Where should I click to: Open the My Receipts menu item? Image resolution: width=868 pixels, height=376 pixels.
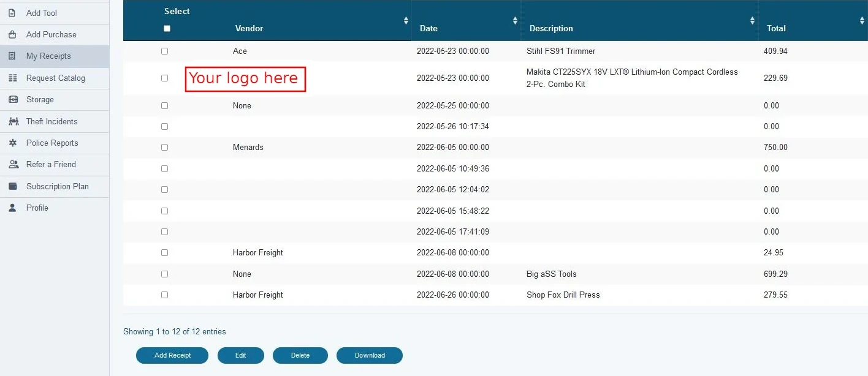tap(48, 56)
